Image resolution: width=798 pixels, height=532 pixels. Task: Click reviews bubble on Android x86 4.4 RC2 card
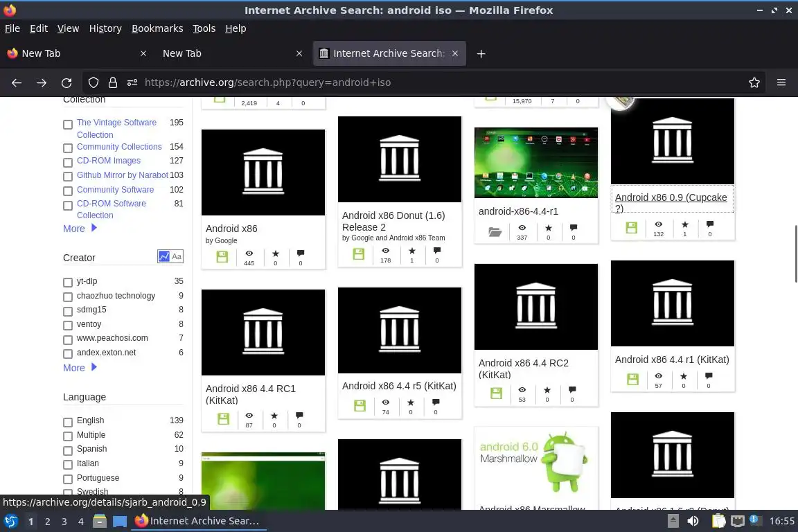pyautogui.click(x=572, y=389)
